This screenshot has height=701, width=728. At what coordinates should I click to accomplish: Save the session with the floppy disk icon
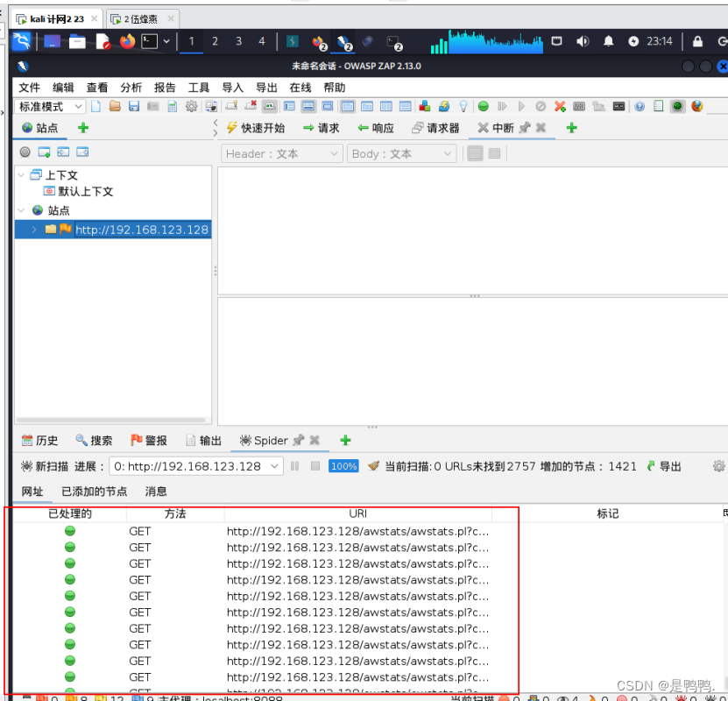pos(134,106)
